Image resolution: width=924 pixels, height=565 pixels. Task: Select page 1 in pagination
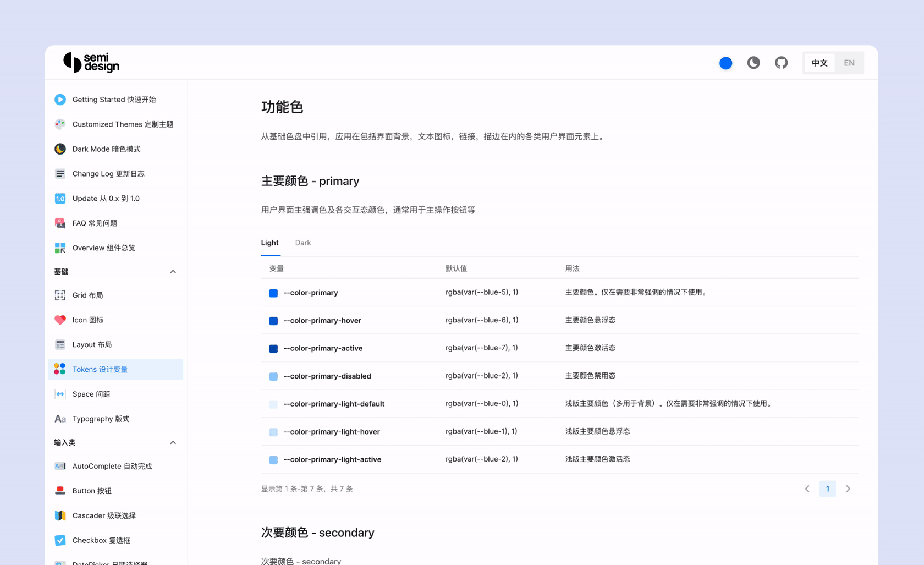(x=828, y=489)
